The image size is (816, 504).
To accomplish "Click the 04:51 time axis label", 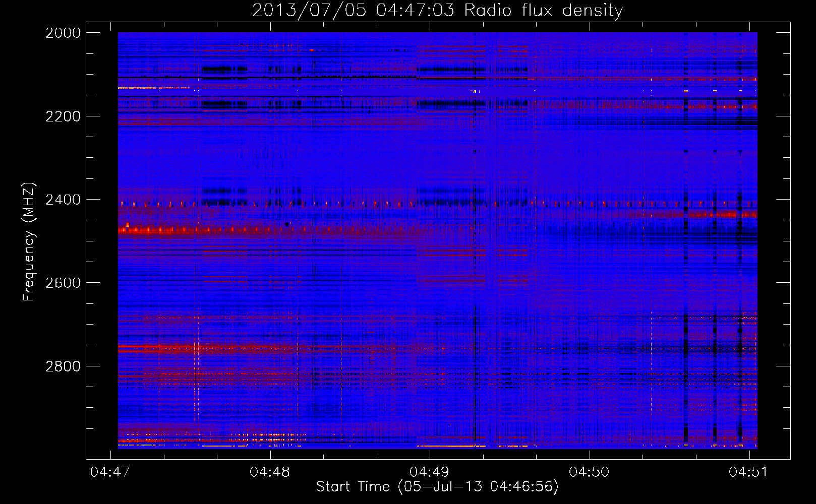I will coord(748,472).
